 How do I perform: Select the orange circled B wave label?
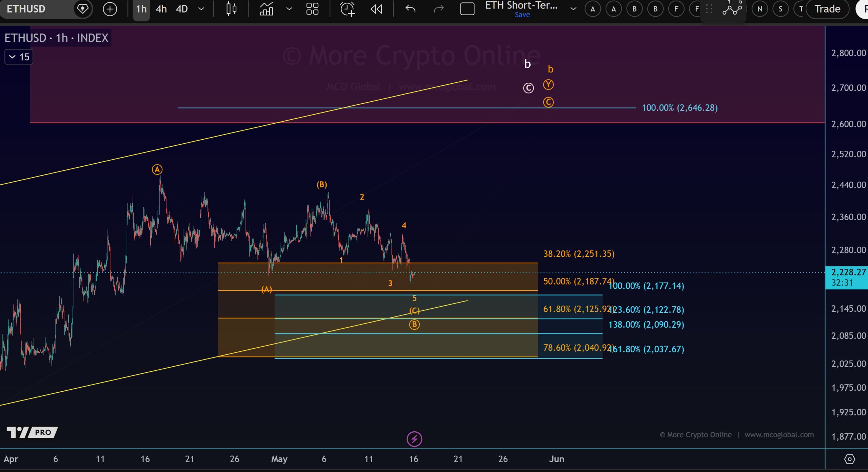414,325
